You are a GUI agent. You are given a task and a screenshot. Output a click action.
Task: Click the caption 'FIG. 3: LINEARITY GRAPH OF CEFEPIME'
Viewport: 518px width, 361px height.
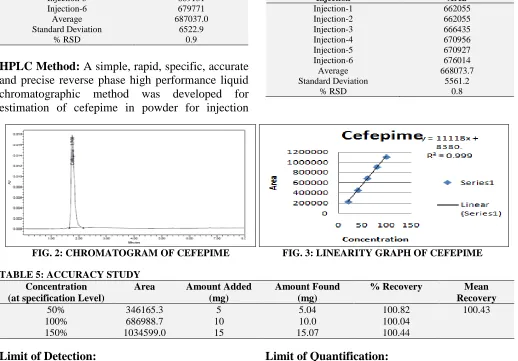(x=382, y=253)
